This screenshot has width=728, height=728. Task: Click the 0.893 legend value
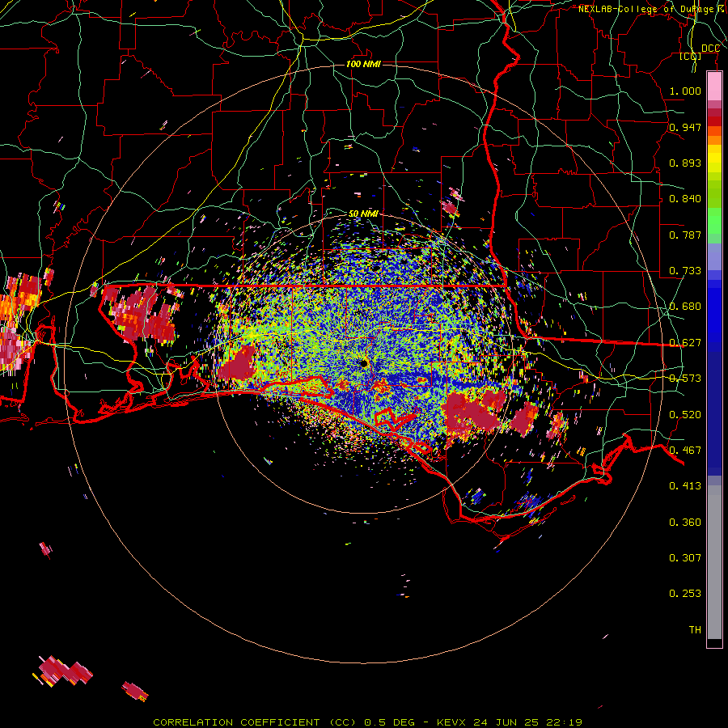[685, 163]
